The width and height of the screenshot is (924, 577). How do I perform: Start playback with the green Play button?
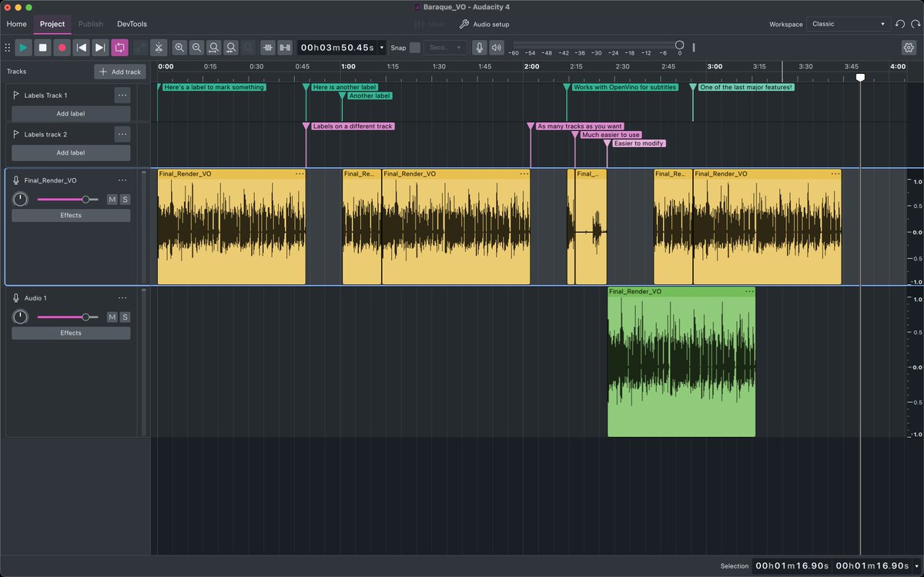pos(24,48)
